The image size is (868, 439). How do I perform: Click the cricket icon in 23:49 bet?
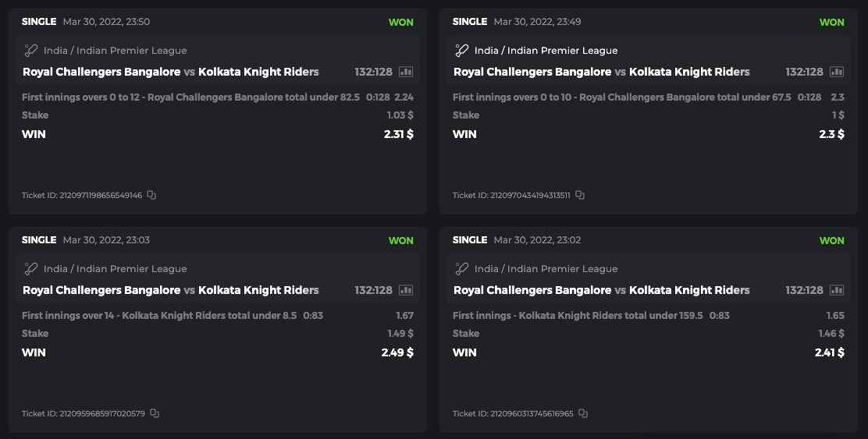pos(462,51)
